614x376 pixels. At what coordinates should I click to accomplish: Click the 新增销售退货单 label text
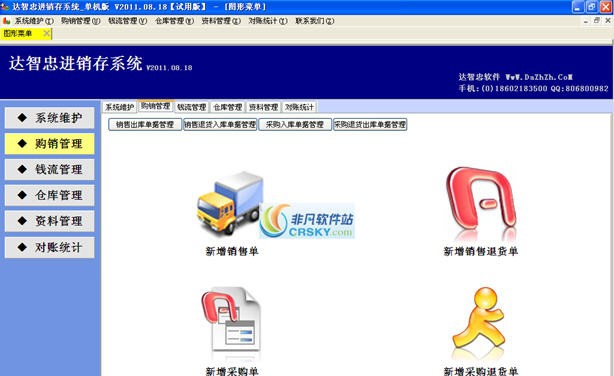pyautogui.click(x=481, y=251)
